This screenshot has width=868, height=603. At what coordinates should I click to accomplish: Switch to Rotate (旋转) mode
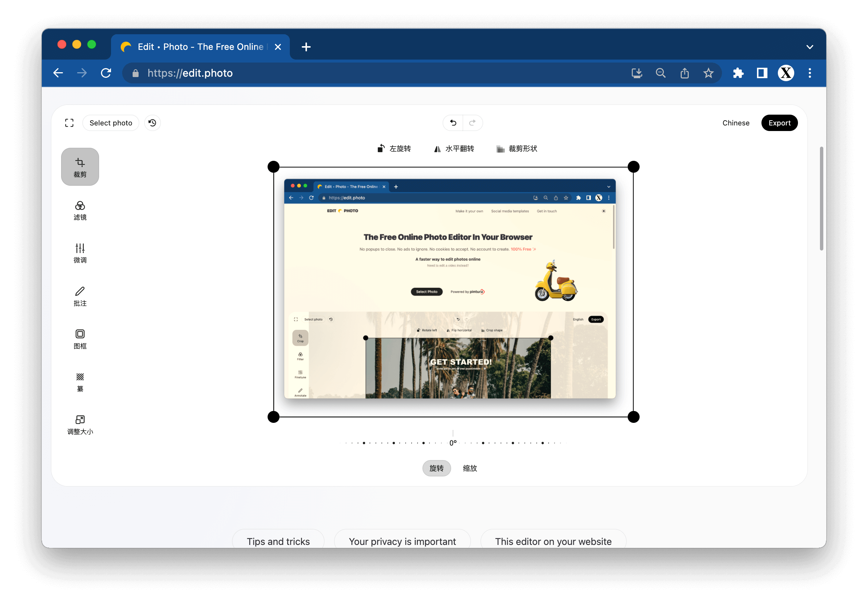tap(436, 468)
